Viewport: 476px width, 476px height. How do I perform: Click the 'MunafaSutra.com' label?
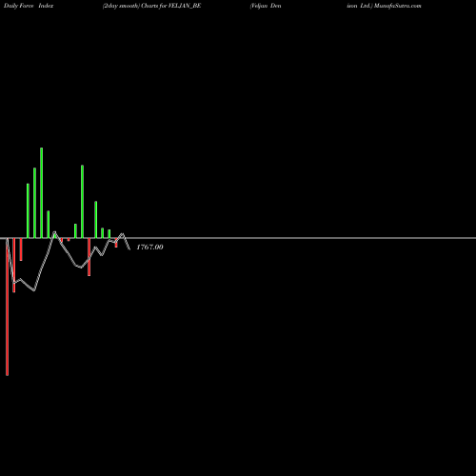(x=398, y=6)
